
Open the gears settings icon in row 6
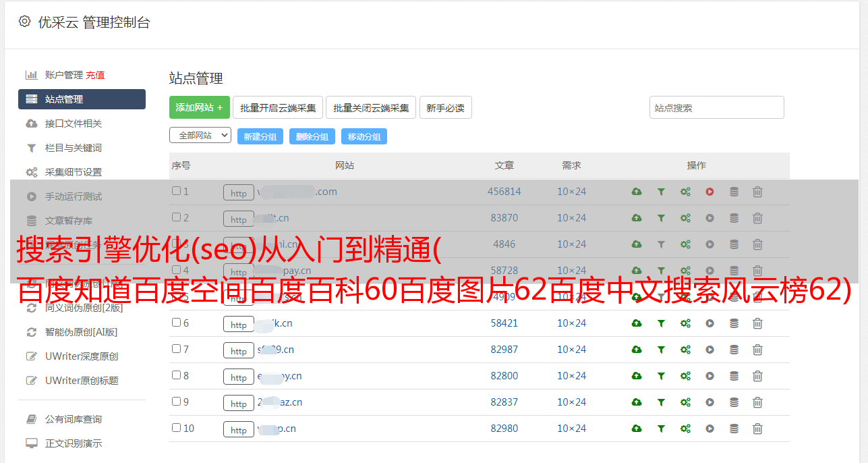pyautogui.click(x=685, y=323)
